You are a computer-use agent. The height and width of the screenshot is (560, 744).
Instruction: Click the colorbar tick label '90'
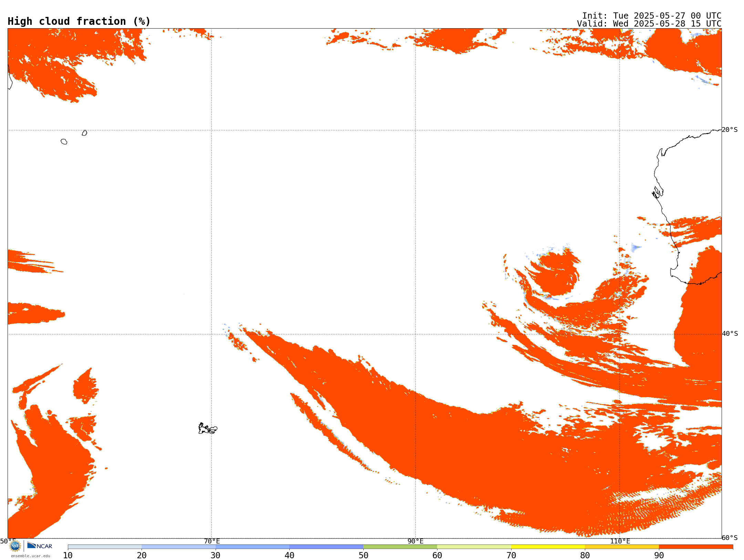(x=659, y=555)
